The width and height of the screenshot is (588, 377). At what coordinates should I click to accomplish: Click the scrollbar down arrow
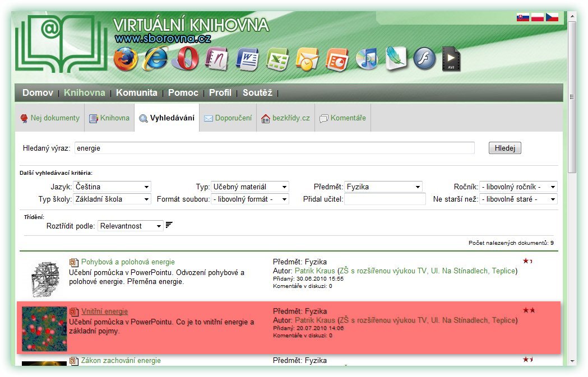coord(572,361)
